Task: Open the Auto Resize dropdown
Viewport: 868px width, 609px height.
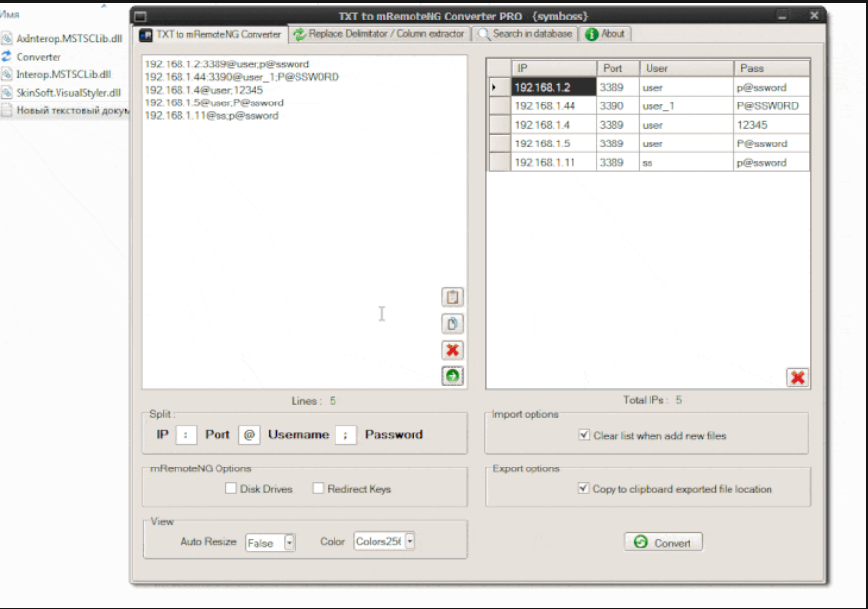Action: (289, 542)
